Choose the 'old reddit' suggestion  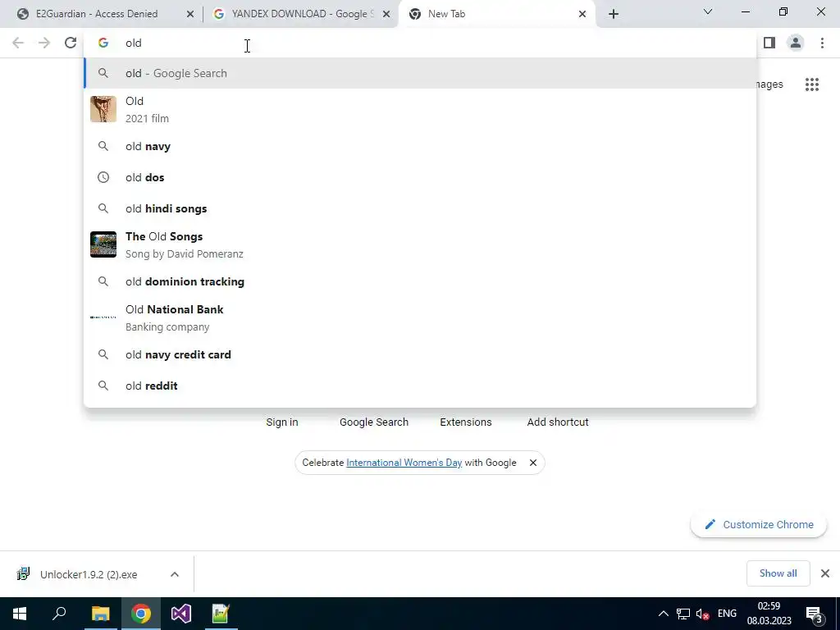[x=420, y=386]
